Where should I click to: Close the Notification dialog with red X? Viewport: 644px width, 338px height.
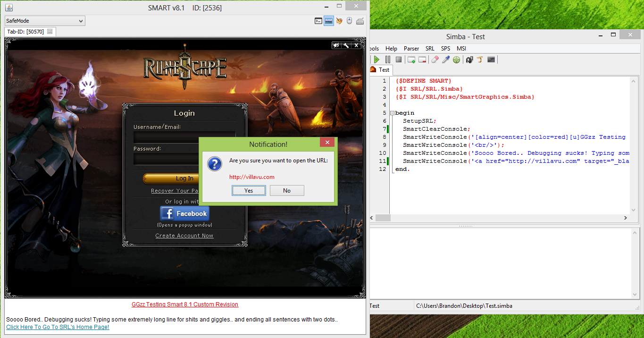tap(327, 142)
